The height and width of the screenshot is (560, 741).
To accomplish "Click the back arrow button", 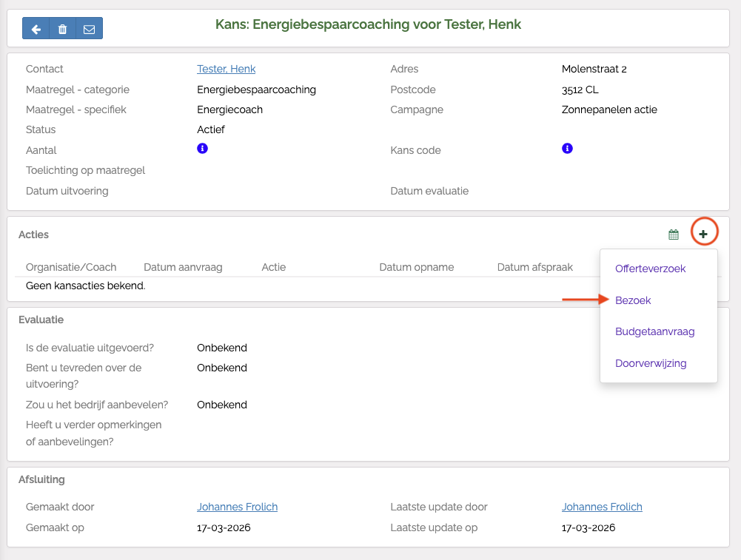I will pyautogui.click(x=36, y=29).
